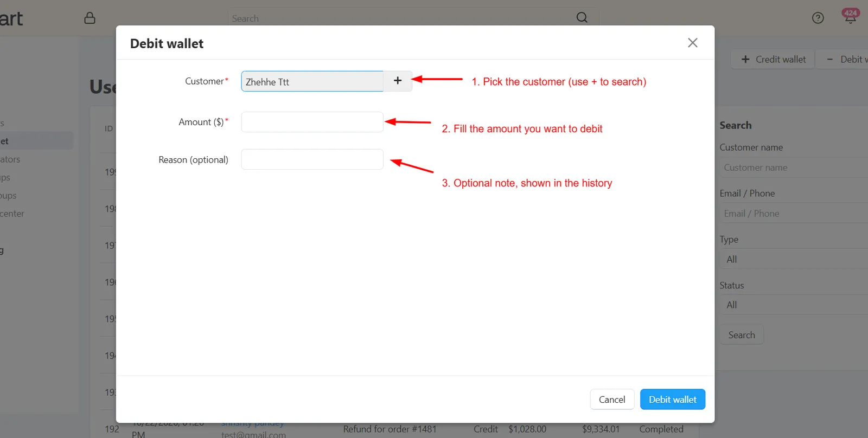Open the Status filter dropdown

point(794,305)
